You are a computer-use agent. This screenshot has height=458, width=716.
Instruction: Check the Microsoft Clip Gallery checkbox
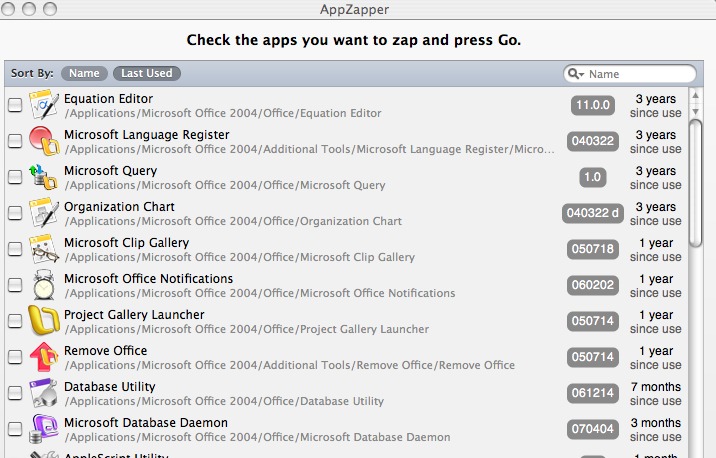click(15, 249)
